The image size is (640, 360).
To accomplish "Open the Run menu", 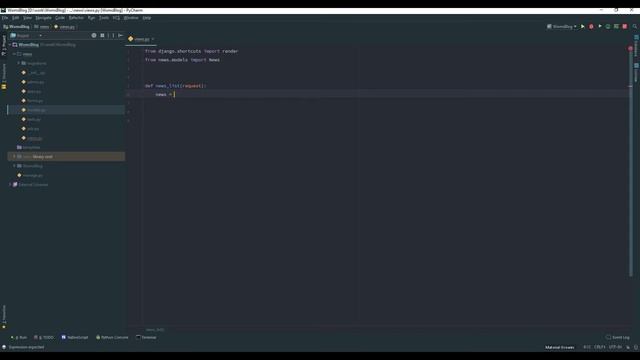I will pos(91,18).
